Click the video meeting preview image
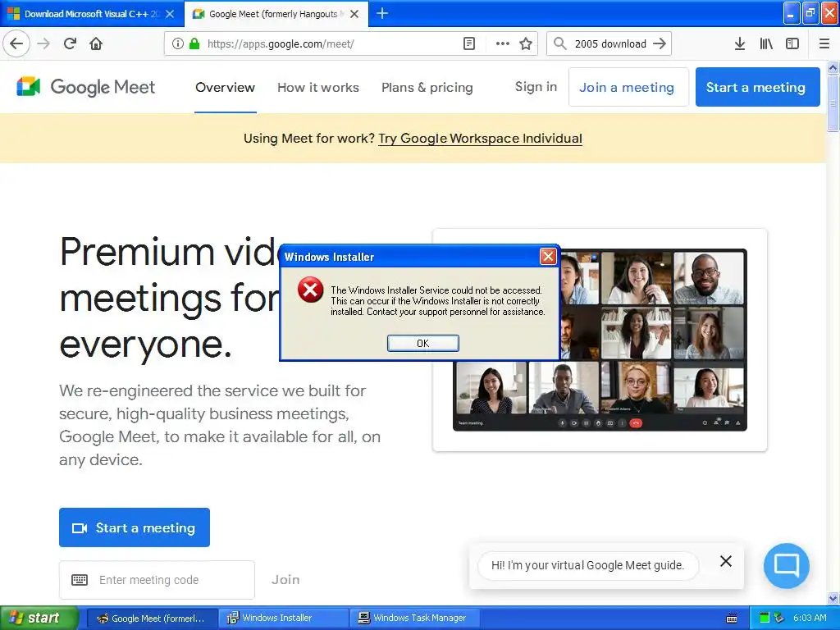The width and height of the screenshot is (840, 630). point(600,340)
